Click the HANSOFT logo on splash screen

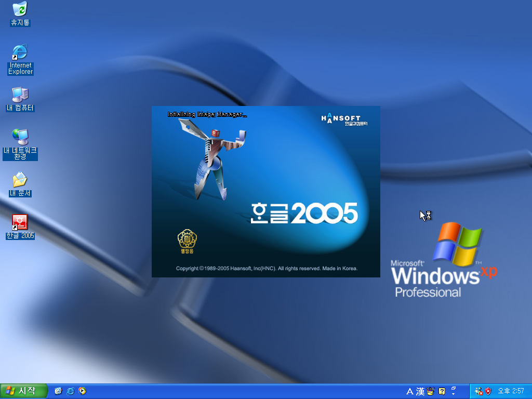[344, 119]
